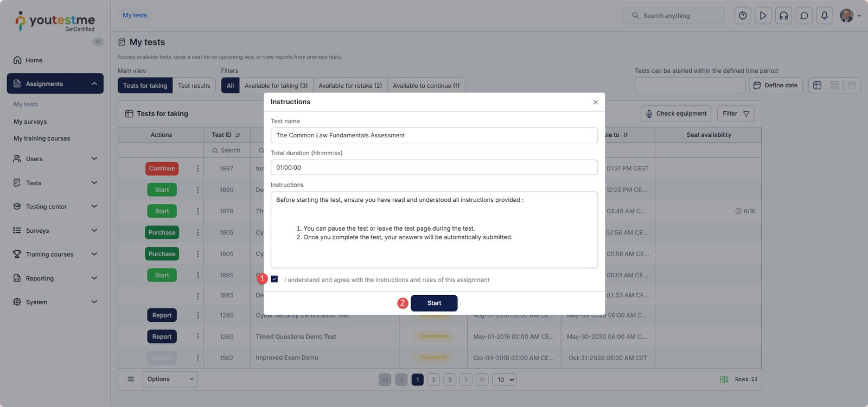Switch to calendar view icon

[852, 85]
